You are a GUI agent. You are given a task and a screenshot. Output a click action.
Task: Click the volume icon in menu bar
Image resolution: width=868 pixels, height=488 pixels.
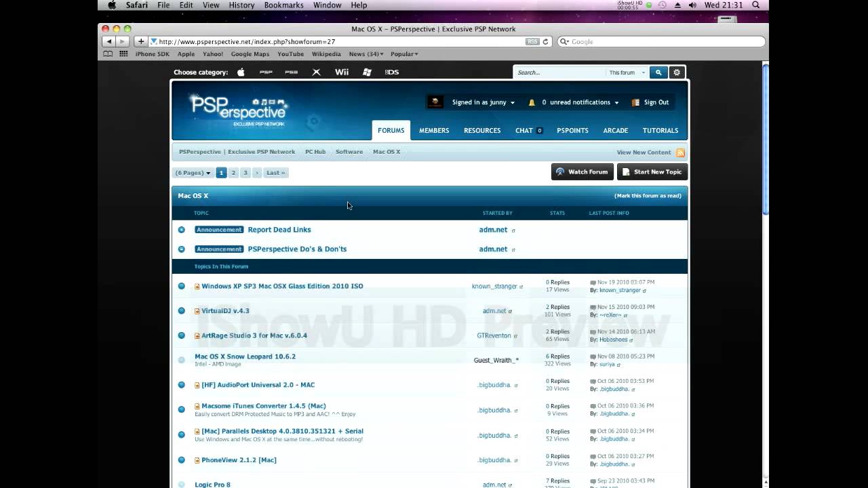click(x=692, y=5)
